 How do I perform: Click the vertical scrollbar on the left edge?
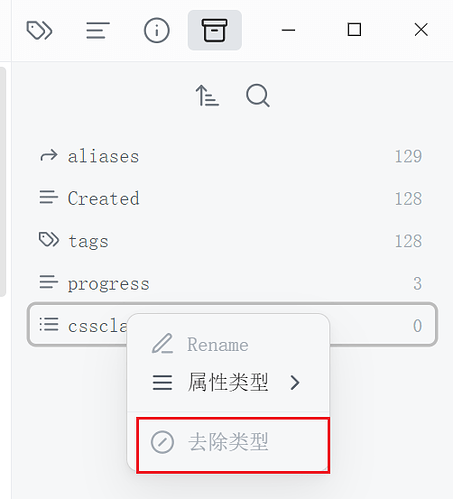pyautogui.click(x=3, y=182)
